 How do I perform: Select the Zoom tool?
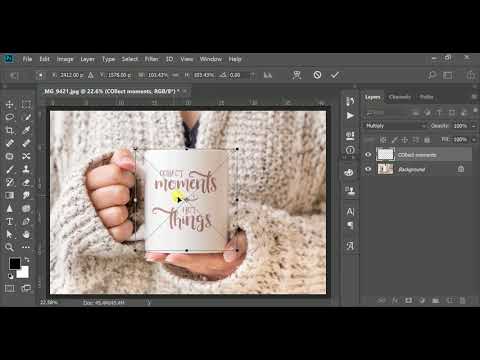(10, 247)
